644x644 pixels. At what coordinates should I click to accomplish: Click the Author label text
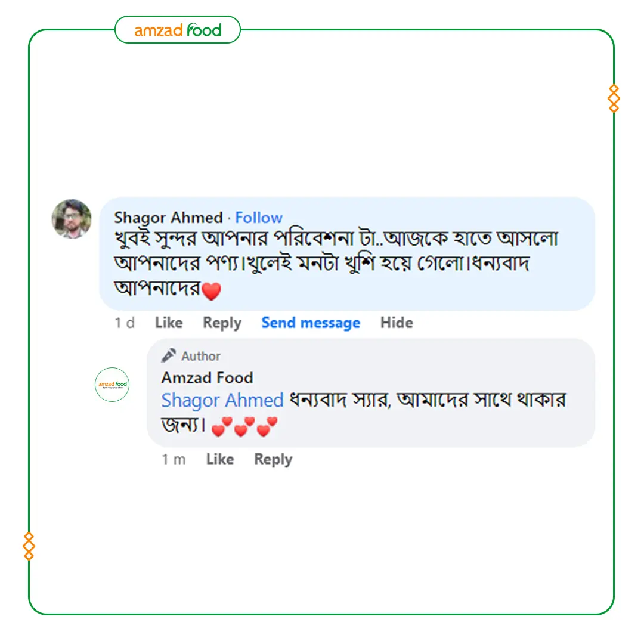201,357
